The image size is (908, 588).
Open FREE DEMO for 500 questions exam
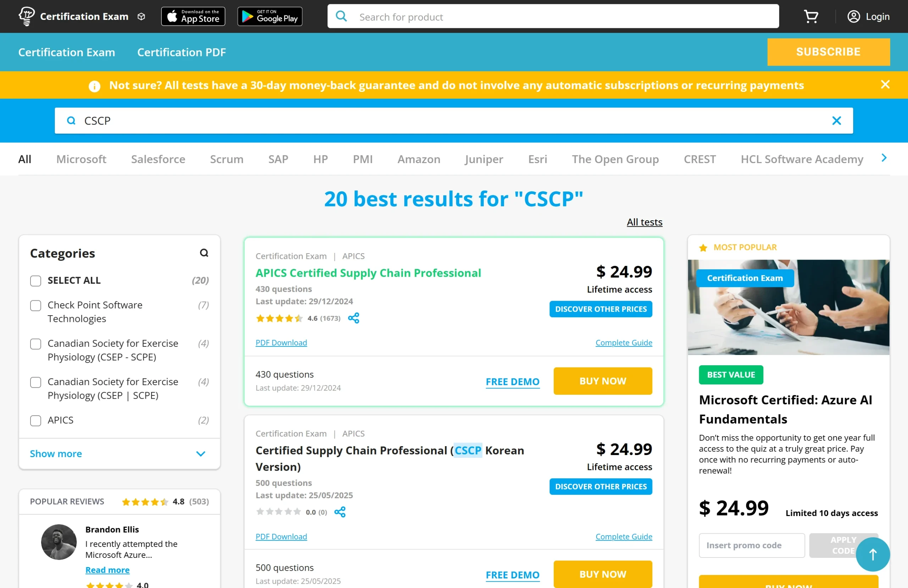tap(513, 575)
